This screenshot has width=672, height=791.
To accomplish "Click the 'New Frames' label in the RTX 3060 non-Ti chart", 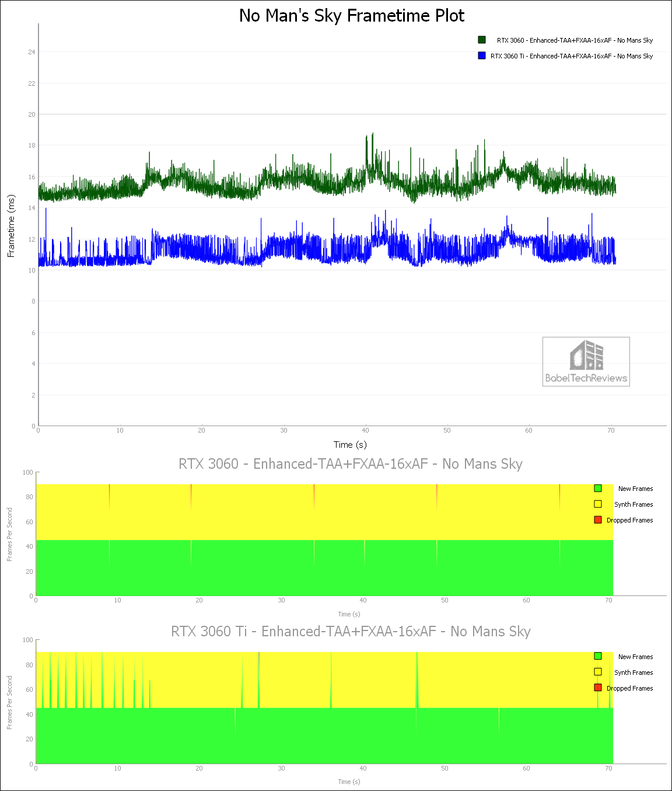I will (635, 489).
